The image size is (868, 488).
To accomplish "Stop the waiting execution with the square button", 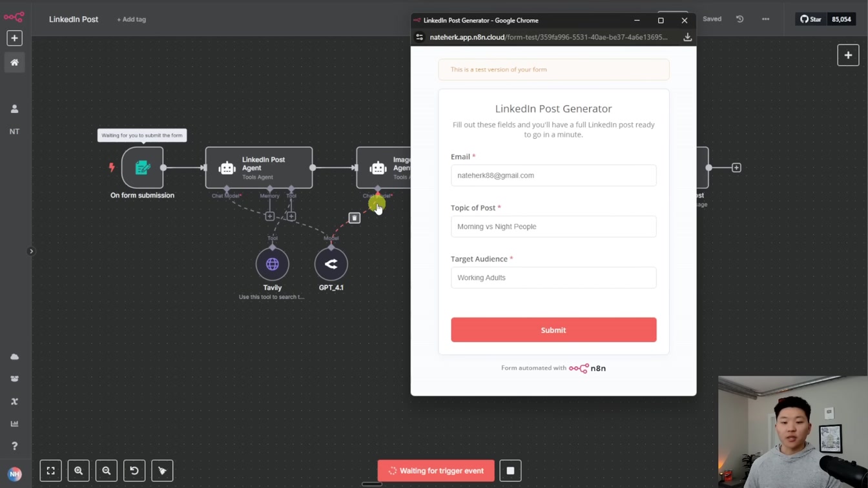I will click(510, 471).
